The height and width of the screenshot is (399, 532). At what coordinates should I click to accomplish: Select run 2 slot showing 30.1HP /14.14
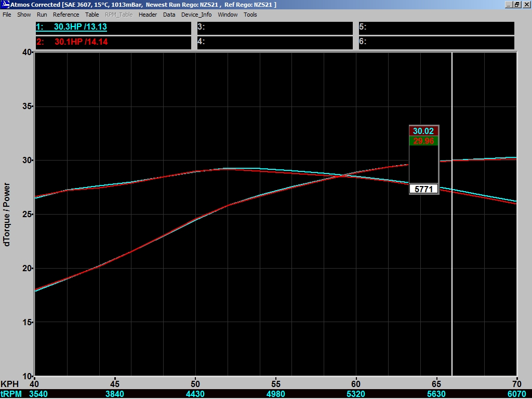pos(113,43)
